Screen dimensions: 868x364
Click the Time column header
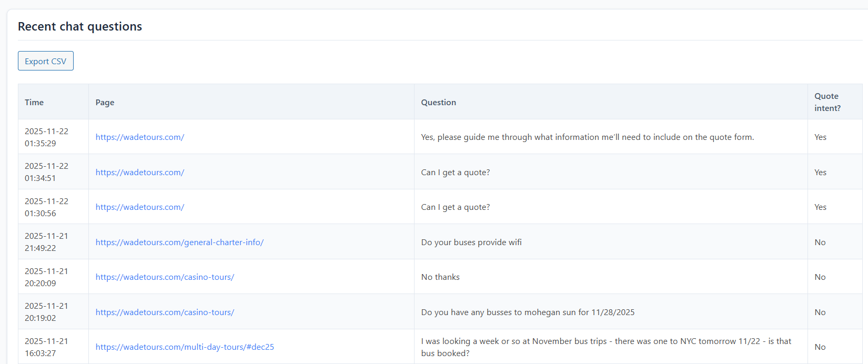point(34,103)
